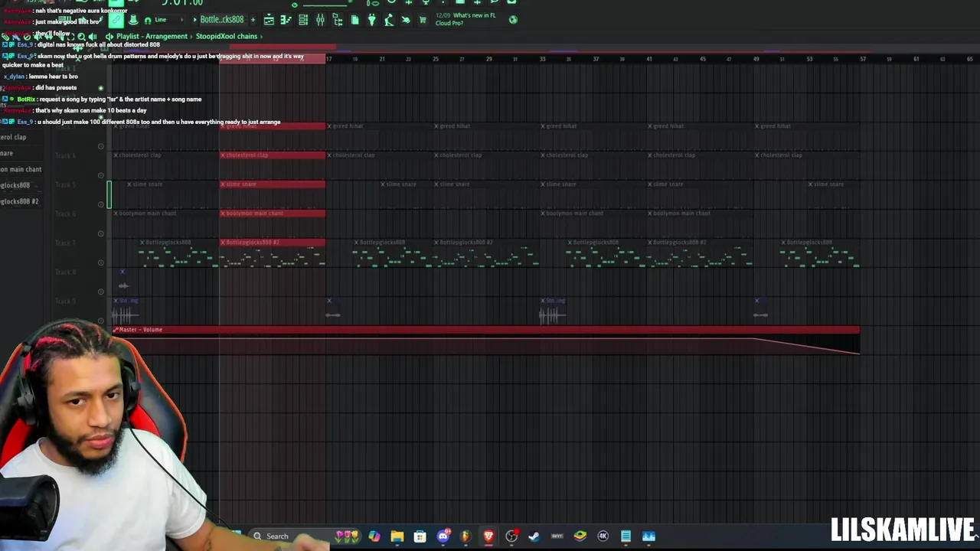Jump to bar 25 on timeline ruler

436,59
